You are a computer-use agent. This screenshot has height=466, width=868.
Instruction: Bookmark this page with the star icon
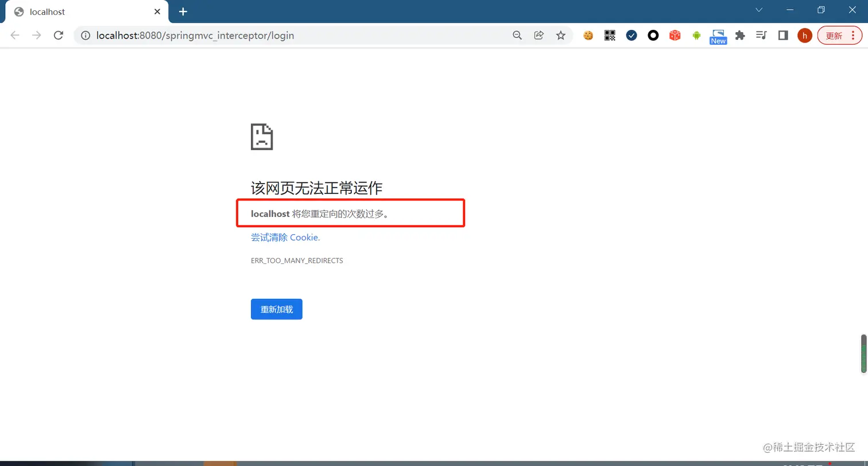pos(561,36)
